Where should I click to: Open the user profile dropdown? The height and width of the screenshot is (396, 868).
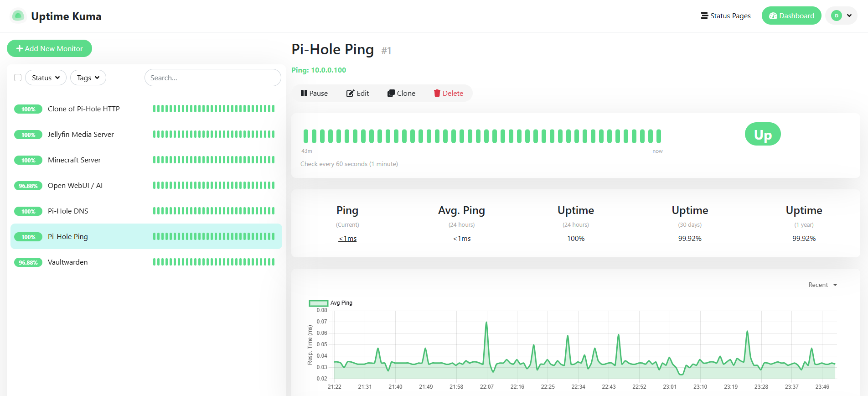(x=842, y=16)
